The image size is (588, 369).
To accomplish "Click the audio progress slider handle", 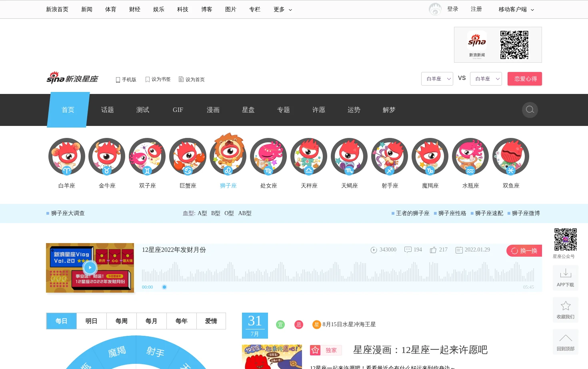I will (x=164, y=287).
